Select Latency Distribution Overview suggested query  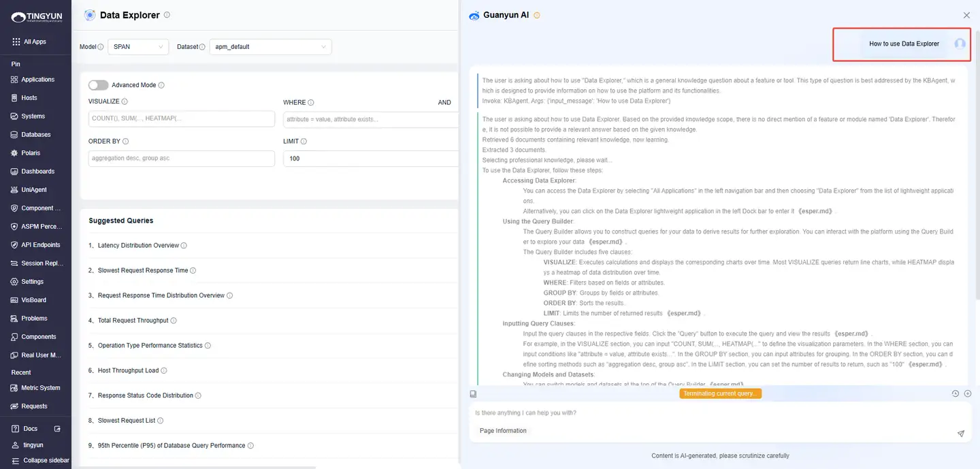click(138, 245)
